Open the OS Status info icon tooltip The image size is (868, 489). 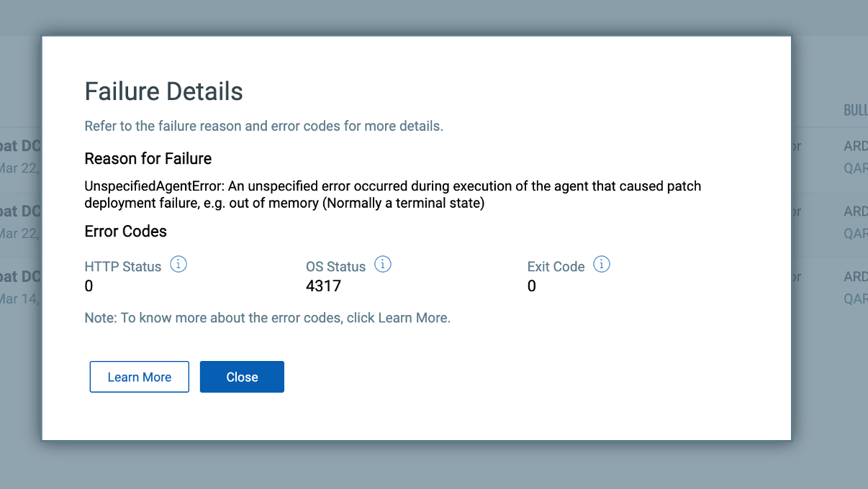pyautogui.click(x=383, y=264)
